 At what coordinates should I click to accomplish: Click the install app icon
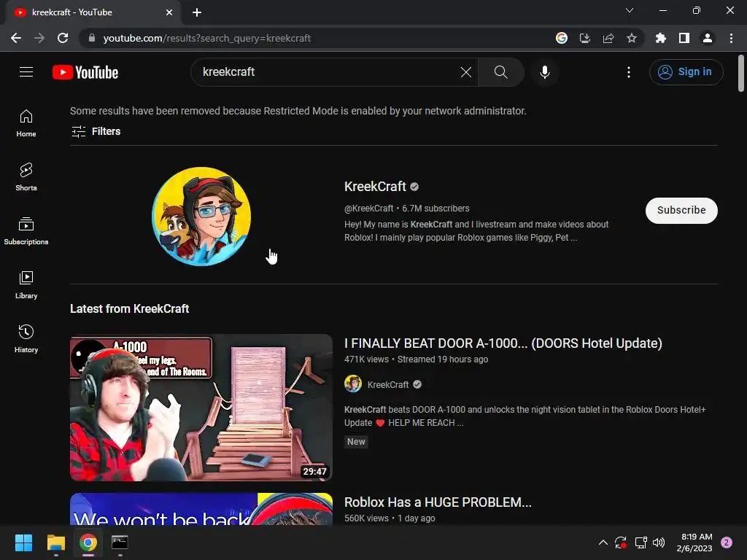[585, 38]
